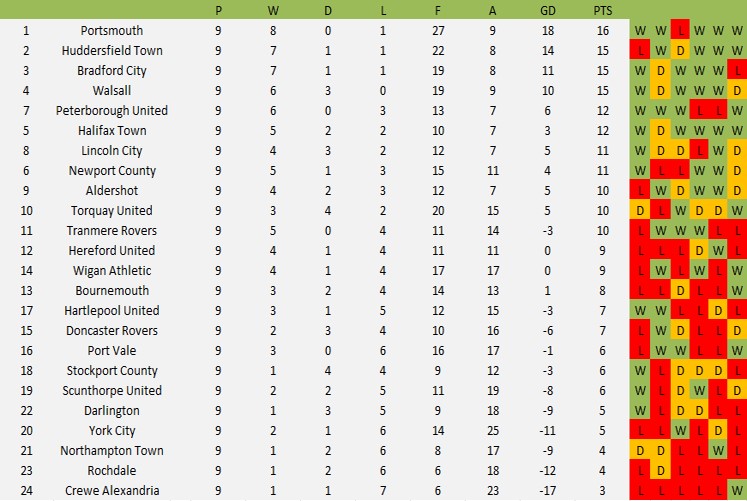Click Walsall's losses value of zero
747x501 pixels.
tap(383, 90)
